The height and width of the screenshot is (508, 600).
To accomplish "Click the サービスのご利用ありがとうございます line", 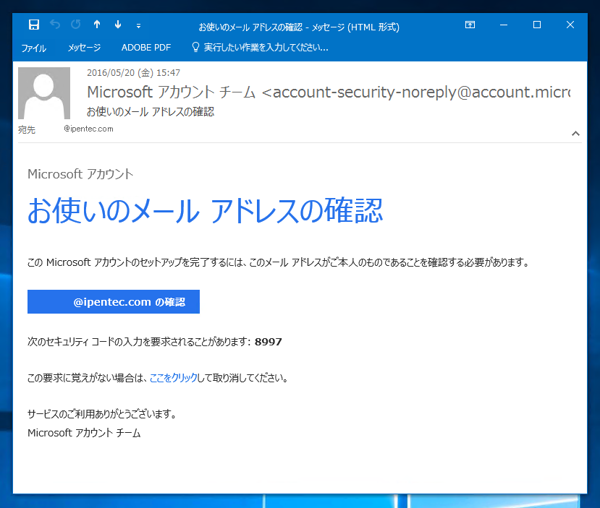I will 102,414.
